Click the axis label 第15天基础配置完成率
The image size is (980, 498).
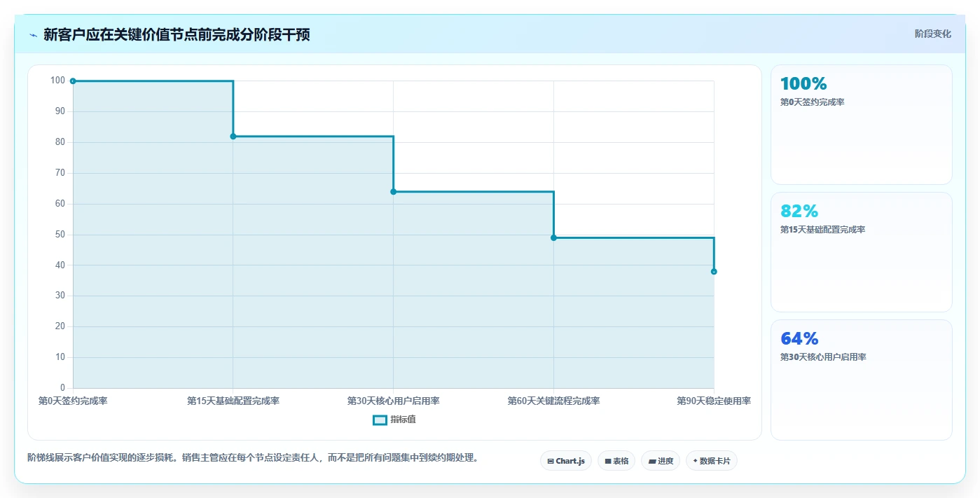pos(233,401)
